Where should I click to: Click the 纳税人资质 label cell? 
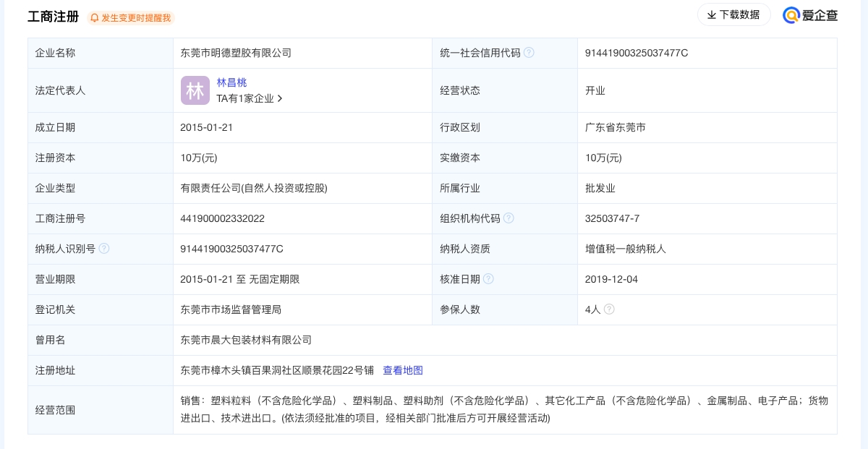505,249
